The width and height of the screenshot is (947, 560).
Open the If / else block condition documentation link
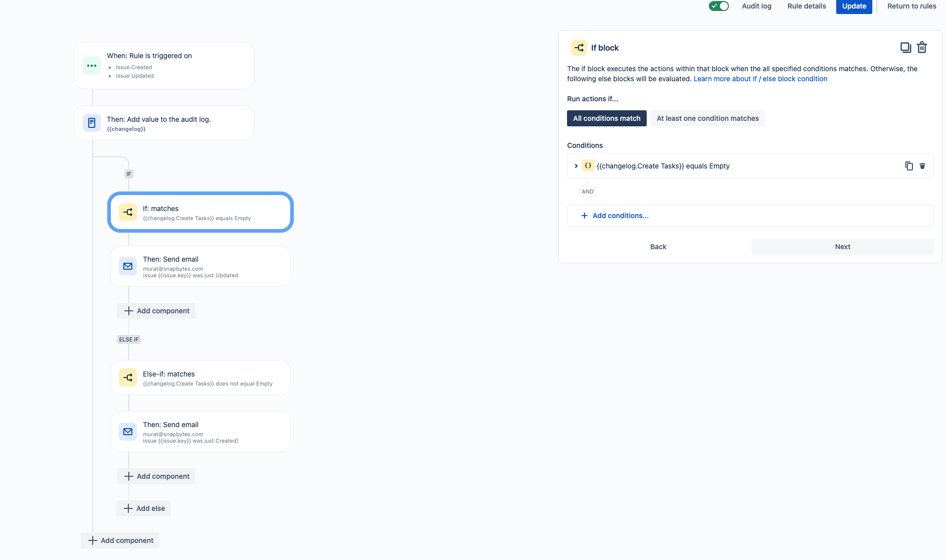pos(760,79)
